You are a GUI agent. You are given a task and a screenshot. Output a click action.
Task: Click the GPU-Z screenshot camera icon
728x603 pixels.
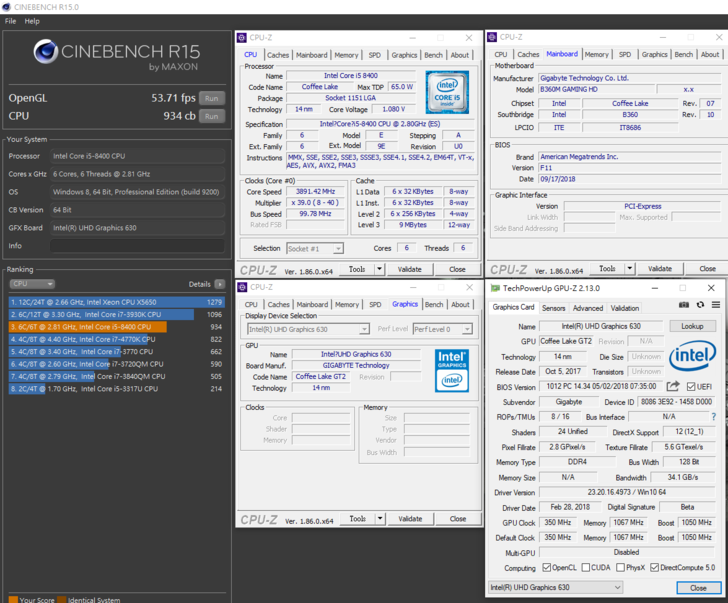(x=684, y=304)
